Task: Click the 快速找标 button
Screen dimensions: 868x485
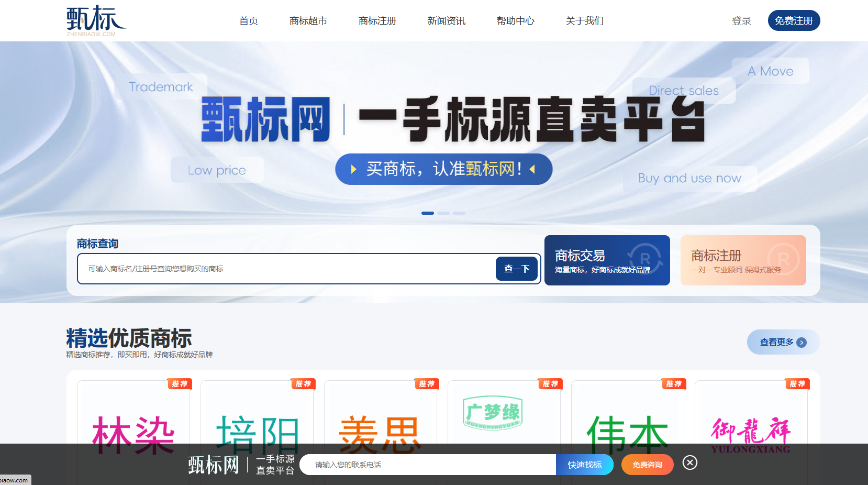Action: pyautogui.click(x=584, y=465)
